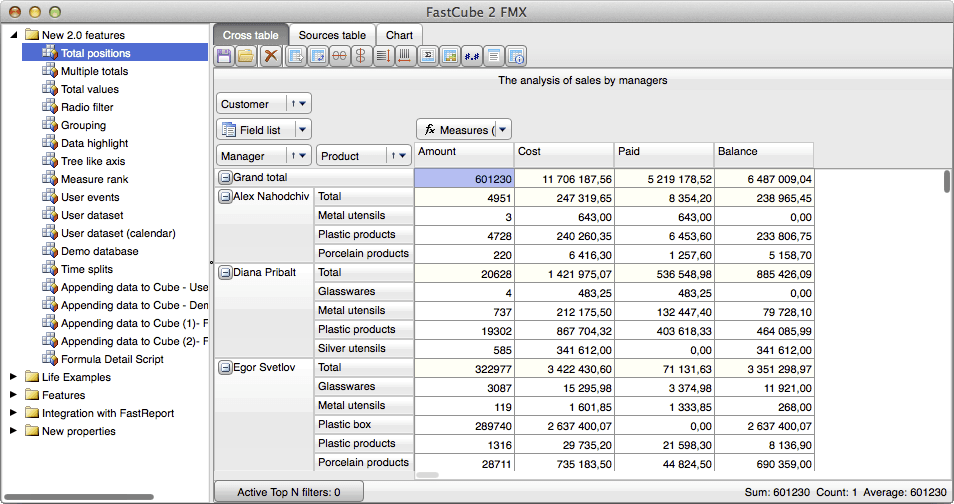Click the Life Examples folder icon
The width and height of the screenshot is (954, 504).
(32, 377)
